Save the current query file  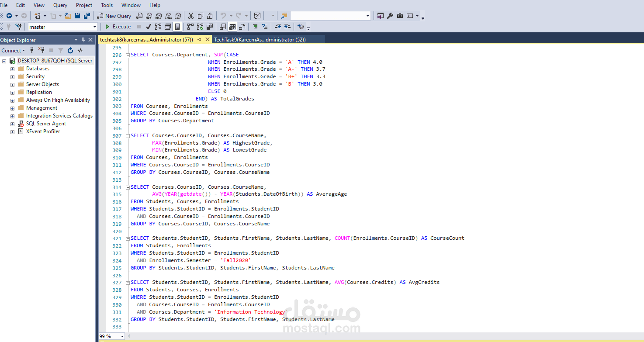click(77, 16)
